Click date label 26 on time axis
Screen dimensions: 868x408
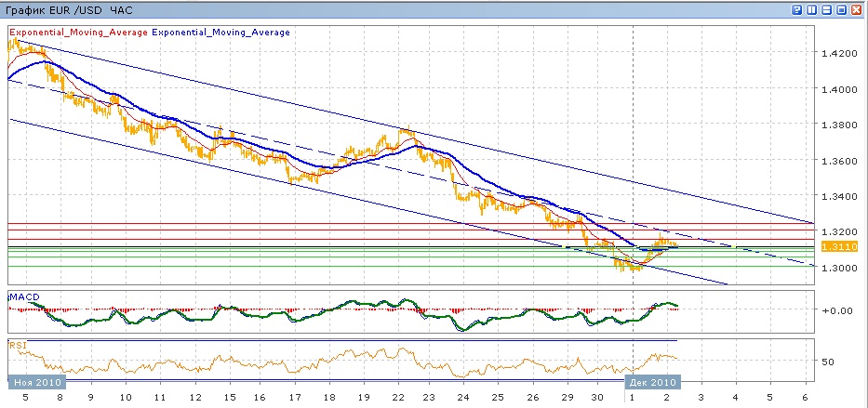[x=532, y=397]
